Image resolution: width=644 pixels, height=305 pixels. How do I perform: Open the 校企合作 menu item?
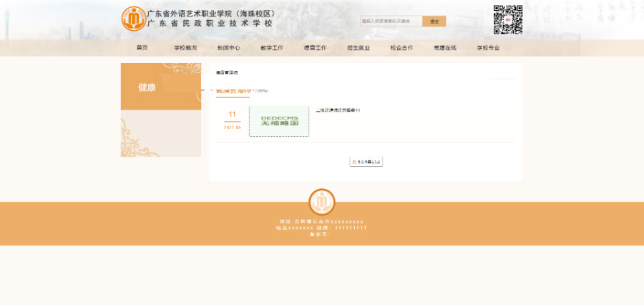401,48
